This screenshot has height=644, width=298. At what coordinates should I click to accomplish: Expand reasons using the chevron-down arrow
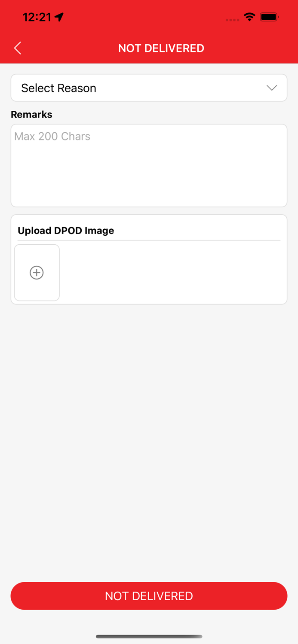(x=272, y=88)
